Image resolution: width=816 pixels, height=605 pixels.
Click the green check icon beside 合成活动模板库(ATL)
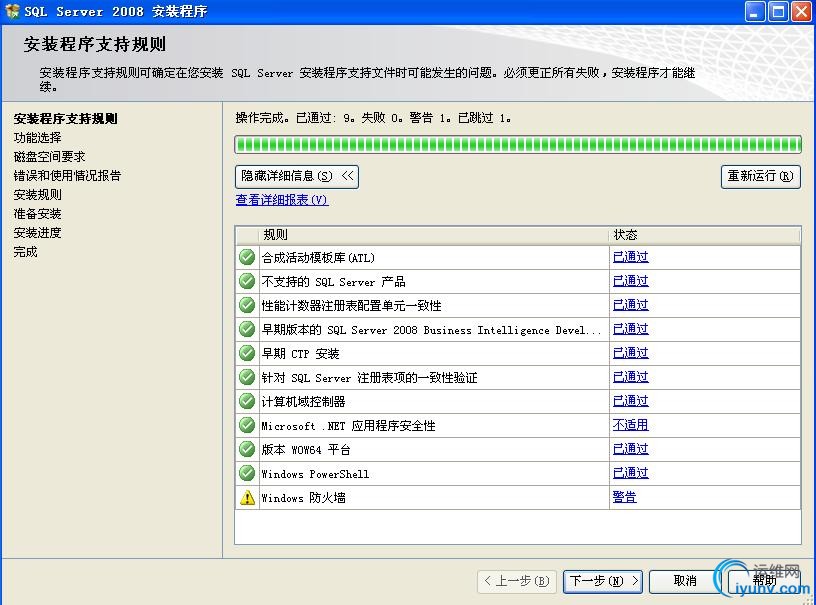click(247, 257)
